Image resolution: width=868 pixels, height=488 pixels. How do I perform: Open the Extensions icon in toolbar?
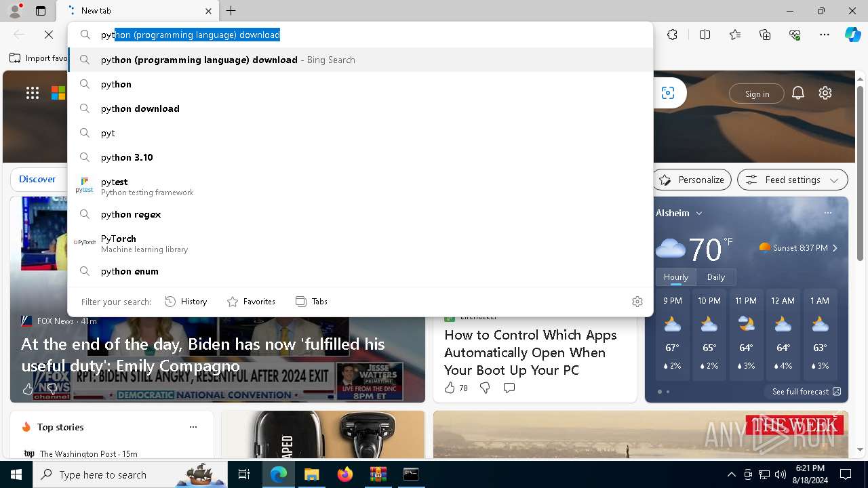tap(672, 35)
